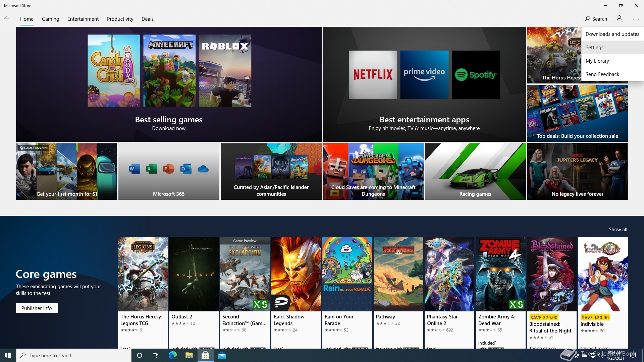
Task: Select Zombie Army 4: Dead War card
Action: (501, 293)
